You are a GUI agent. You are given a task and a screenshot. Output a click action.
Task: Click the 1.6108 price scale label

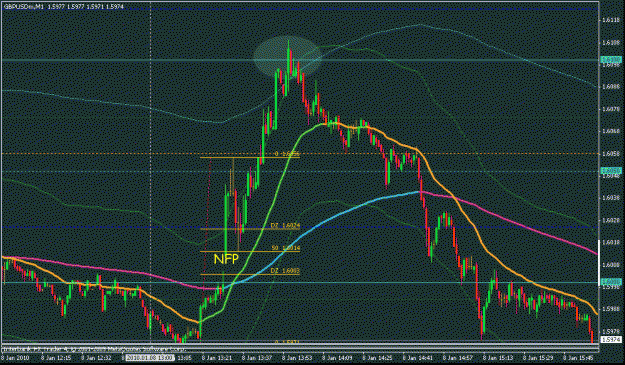pyautogui.click(x=610, y=42)
